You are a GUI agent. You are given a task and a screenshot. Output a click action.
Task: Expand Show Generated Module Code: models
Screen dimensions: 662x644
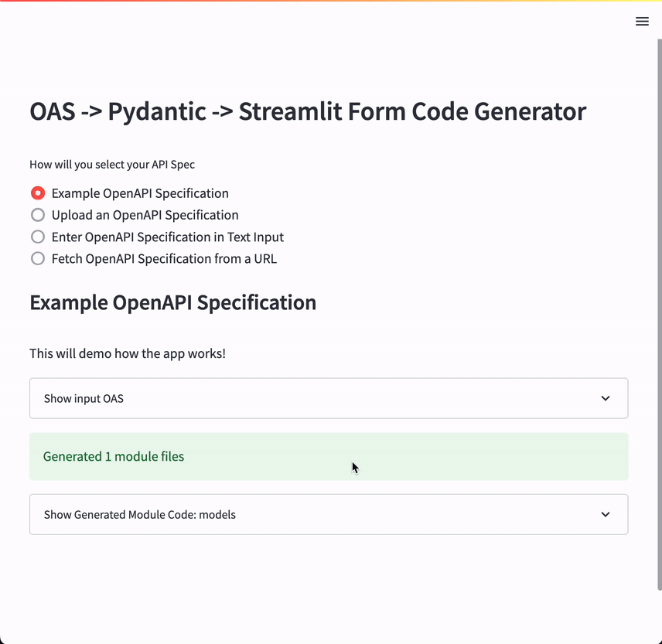pyautogui.click(x=140, y=515)
